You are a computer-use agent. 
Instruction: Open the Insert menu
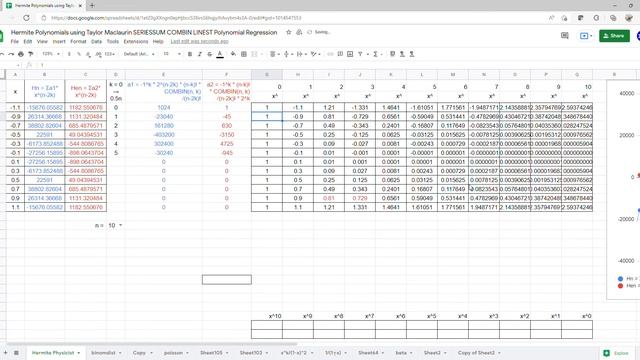(59, 42)
